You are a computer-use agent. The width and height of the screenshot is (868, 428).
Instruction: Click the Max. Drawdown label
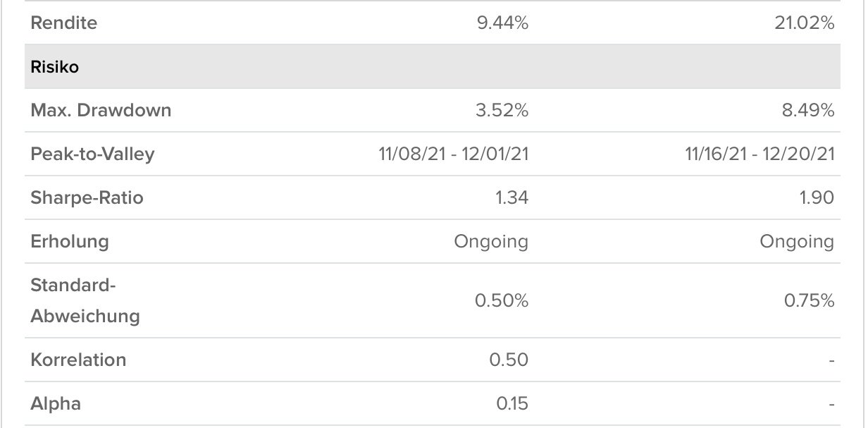(x=101, y=111)
